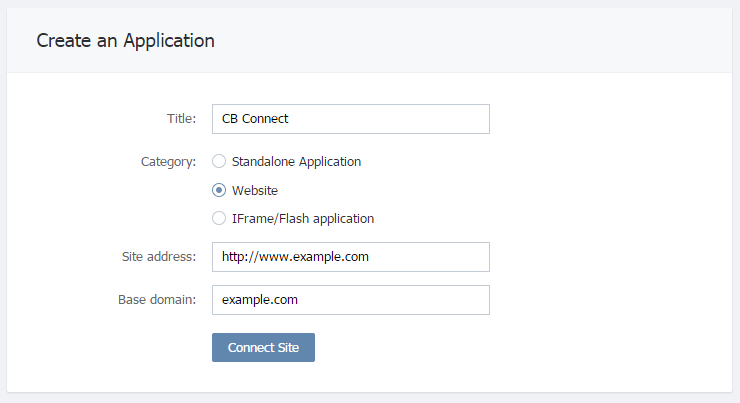
Task: Place cursor in the "CB Connect" text
Action: coord(255,118)
